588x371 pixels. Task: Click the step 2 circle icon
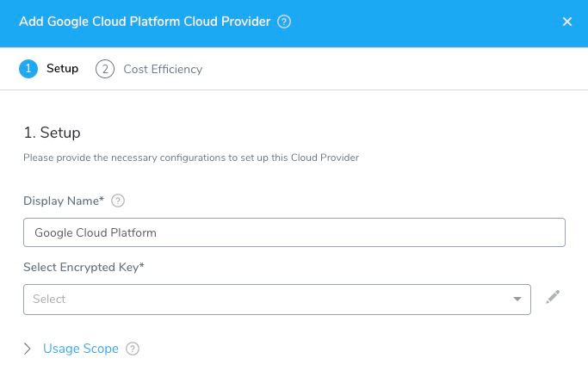tap(105, 69)
